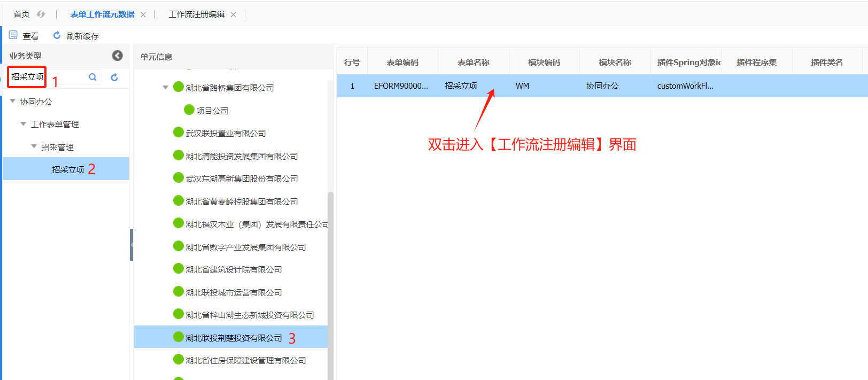Image resolution: width=868 pixels, height=380 pixels.
Task: Switch to the 工作流注册编辑 tab
Action: tap(196, 14)
